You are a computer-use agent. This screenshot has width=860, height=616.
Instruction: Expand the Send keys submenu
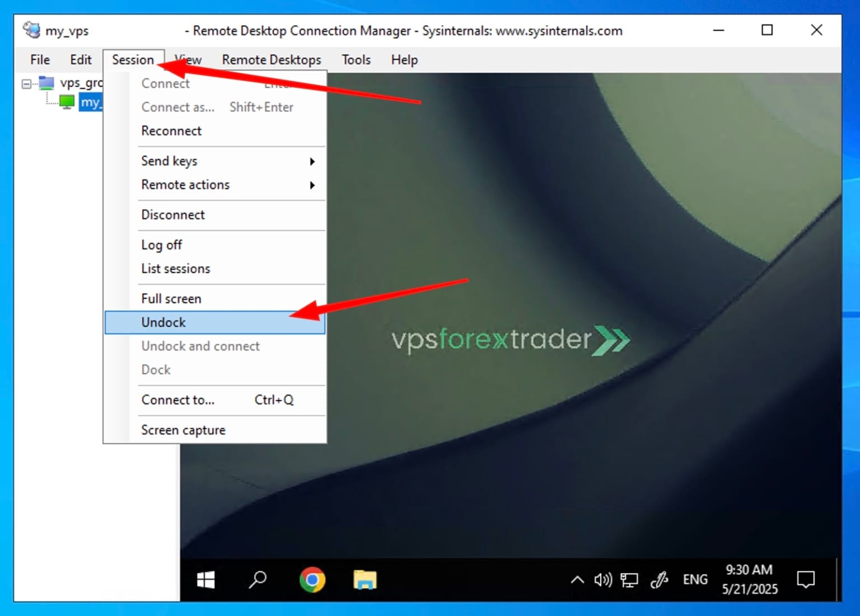point(169,161)
